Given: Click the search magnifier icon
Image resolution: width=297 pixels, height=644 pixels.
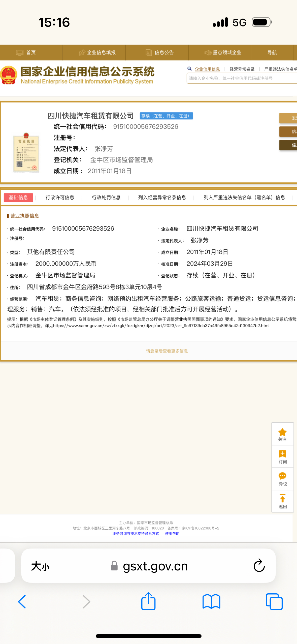Looking at the screenshot, I should (x=190, y=69).
